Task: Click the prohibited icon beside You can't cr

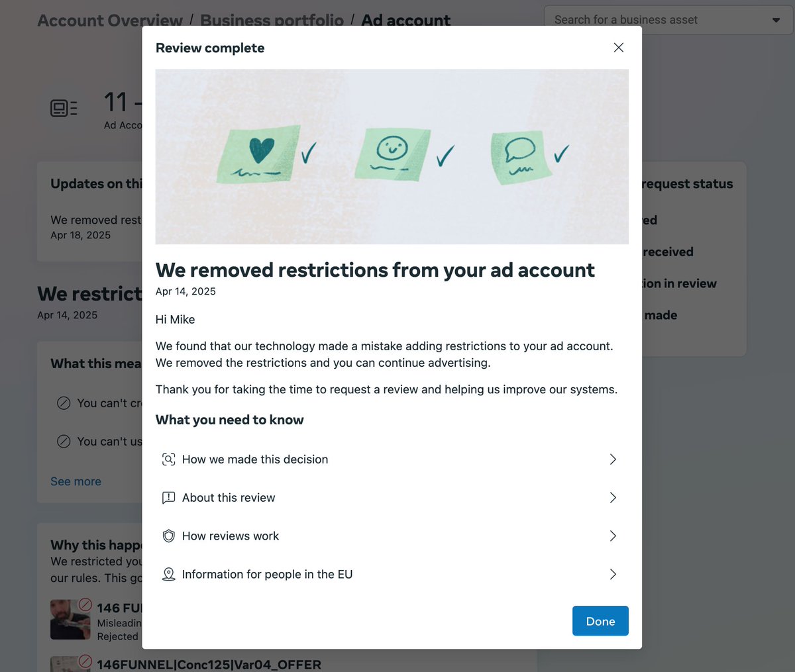Action: 64,403
